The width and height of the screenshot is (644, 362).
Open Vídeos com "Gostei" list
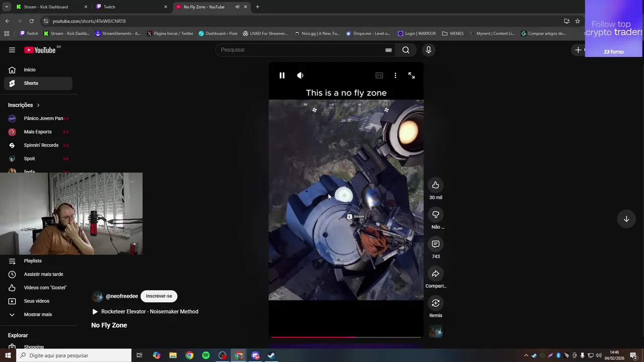[38, 288]
